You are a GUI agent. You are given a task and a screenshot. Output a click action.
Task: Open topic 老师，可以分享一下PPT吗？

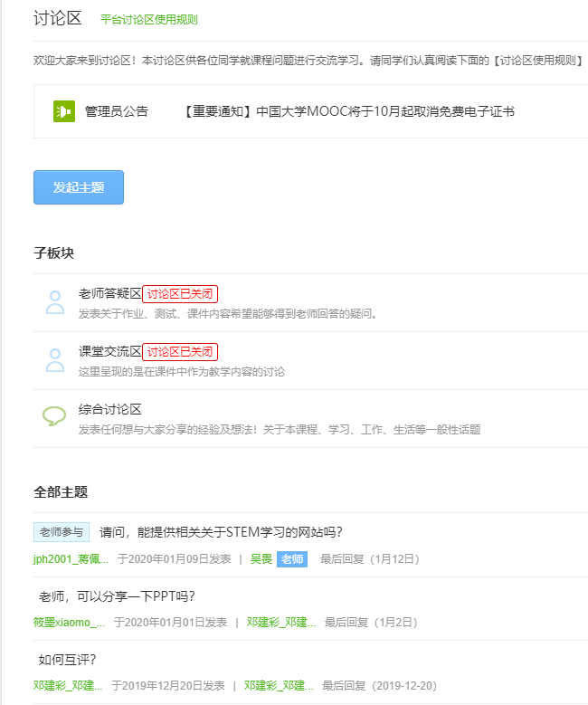point(117,596)
